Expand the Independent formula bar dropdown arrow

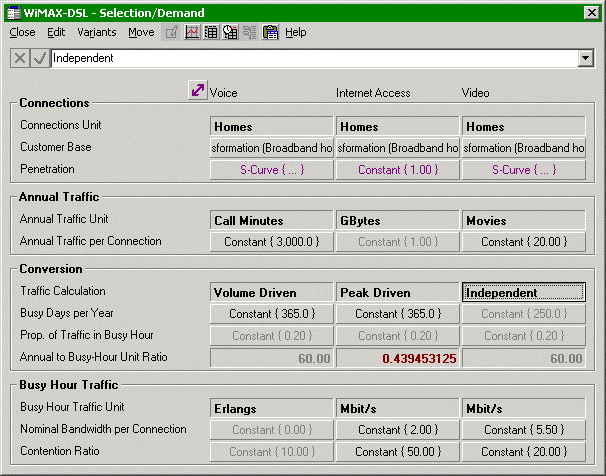point(586,58)
